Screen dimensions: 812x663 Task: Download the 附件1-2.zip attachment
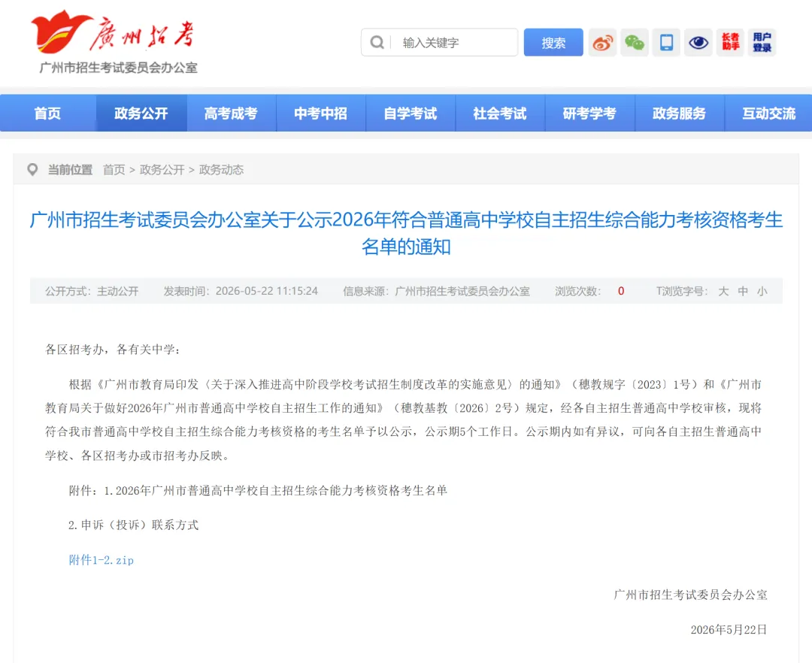(101, 560)
